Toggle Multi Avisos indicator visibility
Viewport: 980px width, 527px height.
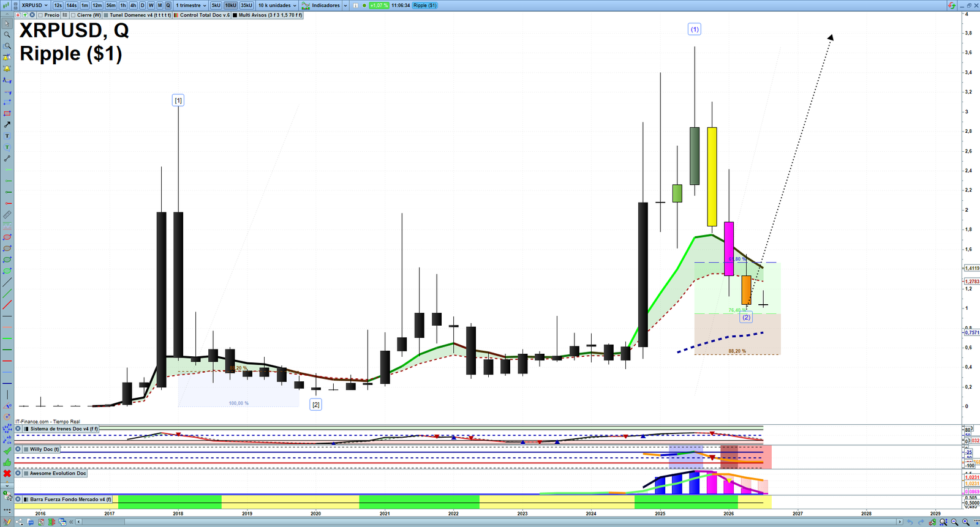click(x=235, y=15)
